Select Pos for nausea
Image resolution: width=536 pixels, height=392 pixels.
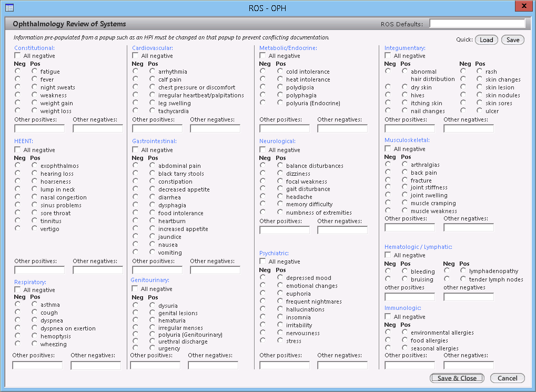click(x=152, y=244)
